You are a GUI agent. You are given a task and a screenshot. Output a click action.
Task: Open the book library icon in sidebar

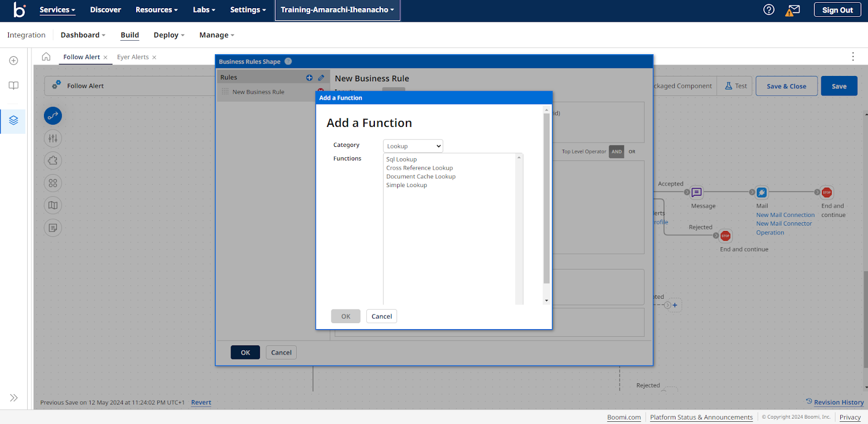[14, 86]
